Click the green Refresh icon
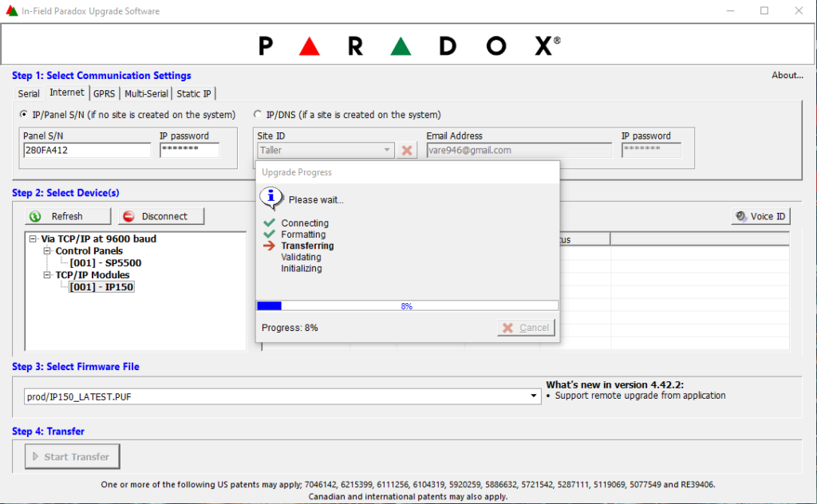 tap(35, 216)
